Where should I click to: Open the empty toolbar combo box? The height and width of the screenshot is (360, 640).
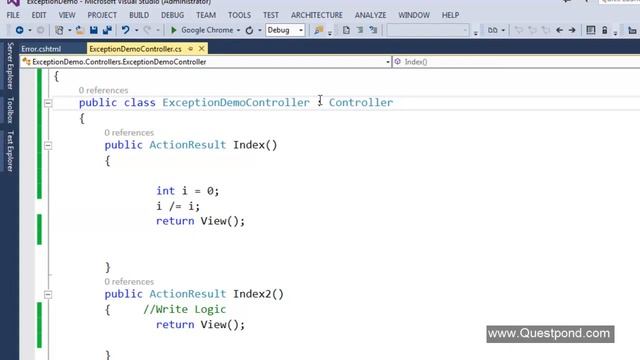[427, 30]
